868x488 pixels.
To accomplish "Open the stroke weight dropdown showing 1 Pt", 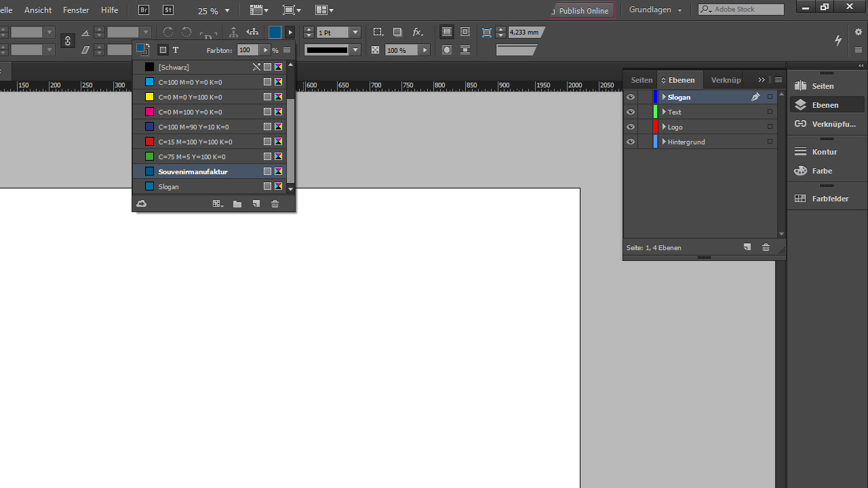I will 355,32.
